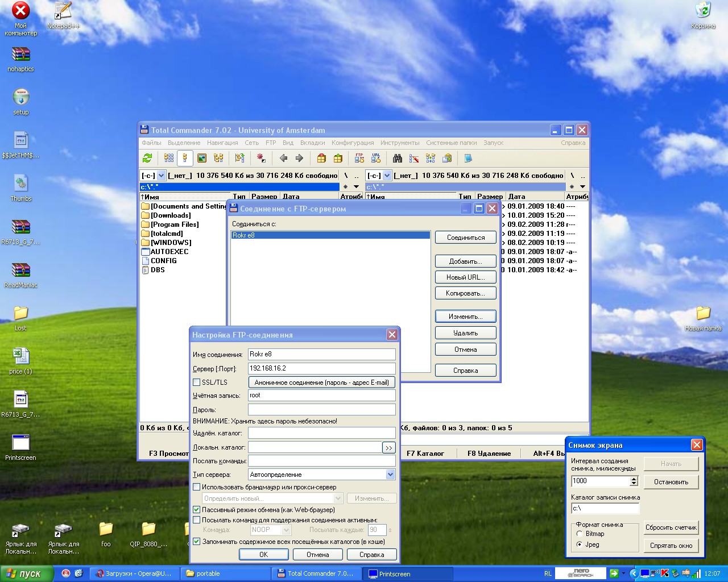Viewport: 728px width, 582px height.
Task: Open the FTP menu
Action: point(271,143)
